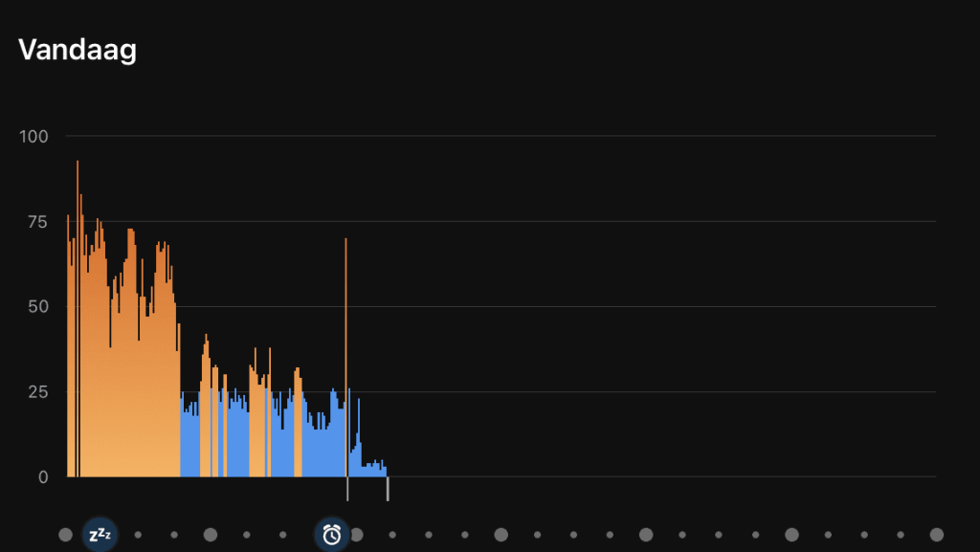Select the last large dot at timeline end

point(937,535)
